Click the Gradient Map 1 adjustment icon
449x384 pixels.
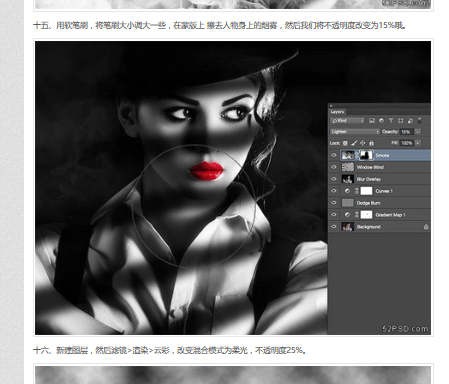(x=347, y=215)
